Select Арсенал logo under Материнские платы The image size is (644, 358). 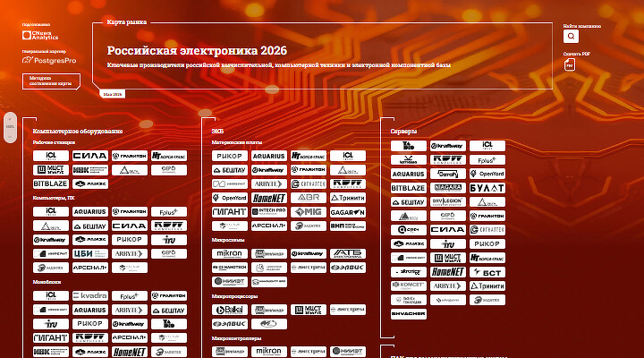click(269, 226)
